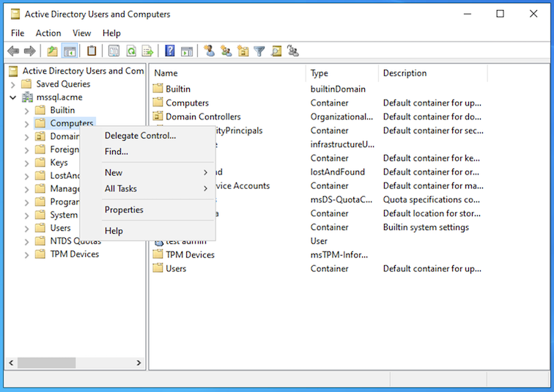
Task: Click the 'lostAndFound' type cell
Action: (x=337, y=172)
